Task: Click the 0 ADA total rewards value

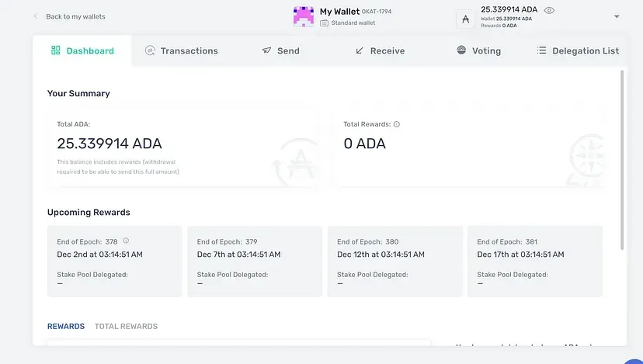Action: point(364,144)
